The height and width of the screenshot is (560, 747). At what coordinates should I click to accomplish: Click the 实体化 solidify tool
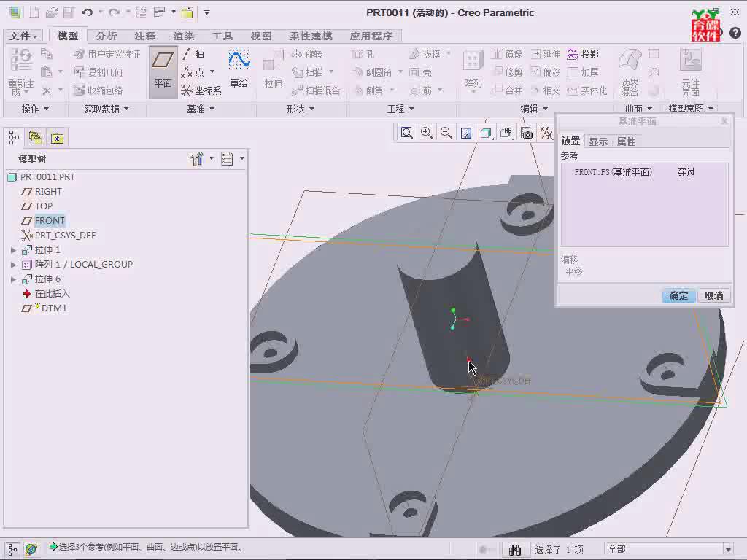[x=587, y=90]
